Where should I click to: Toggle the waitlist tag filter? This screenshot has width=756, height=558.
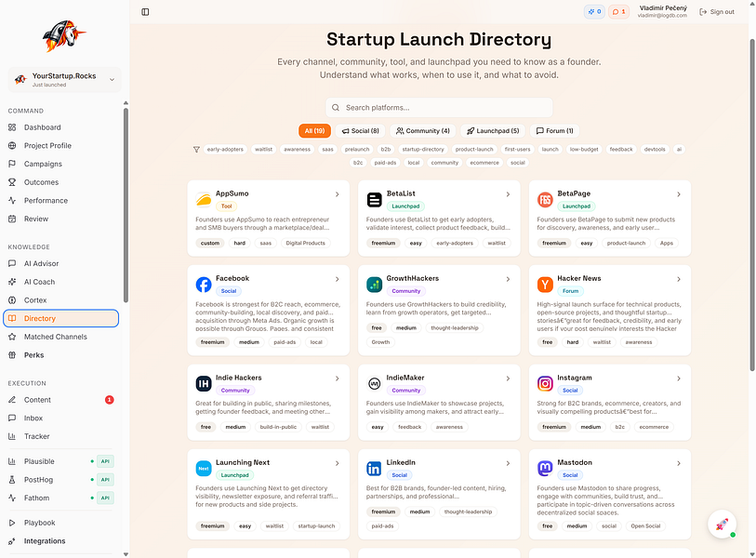264,150
